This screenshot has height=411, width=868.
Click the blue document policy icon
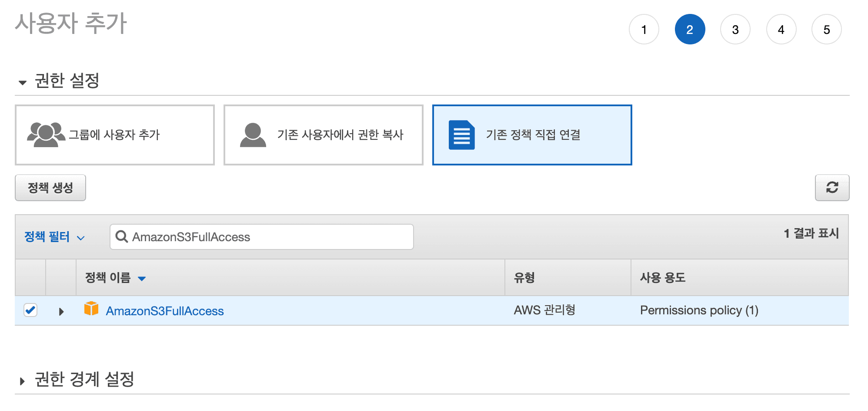pos(461,135)
